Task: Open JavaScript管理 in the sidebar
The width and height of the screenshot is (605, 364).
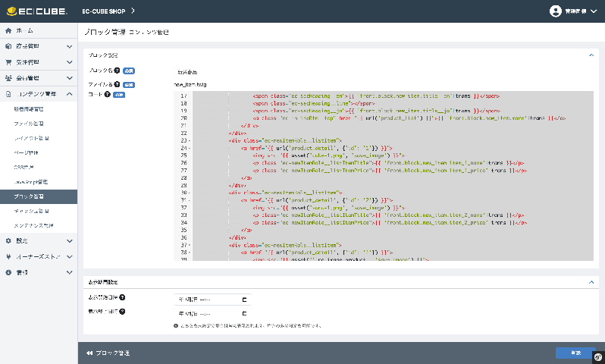Action: (x=31, y=182)
